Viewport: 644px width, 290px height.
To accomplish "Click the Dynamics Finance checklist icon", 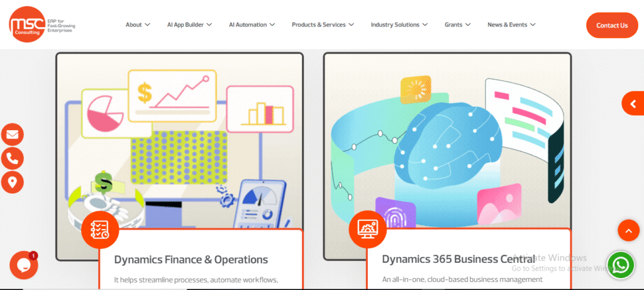I will (x=100, y=230).
